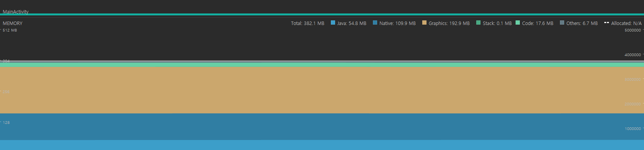The height and width of the screenshot is (150, 644).
Task: Click the Java legend color swatch
Action: point(333,23)
